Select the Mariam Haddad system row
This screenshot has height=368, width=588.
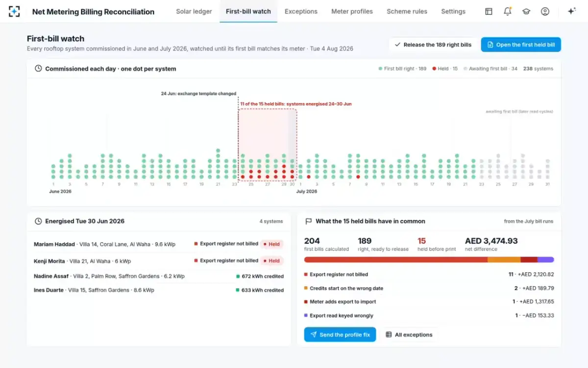[158, 244]
